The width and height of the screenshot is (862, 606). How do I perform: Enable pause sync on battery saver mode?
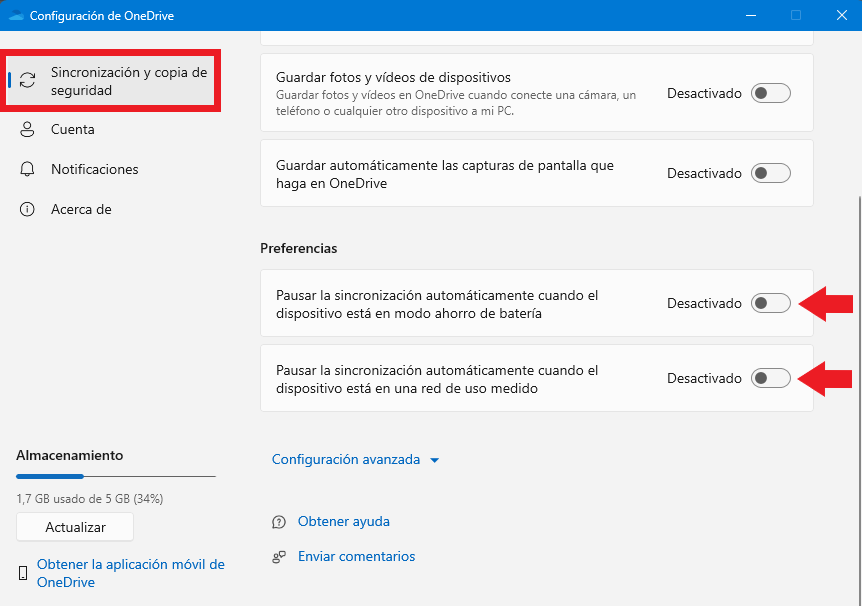click(x=771, y=303)
